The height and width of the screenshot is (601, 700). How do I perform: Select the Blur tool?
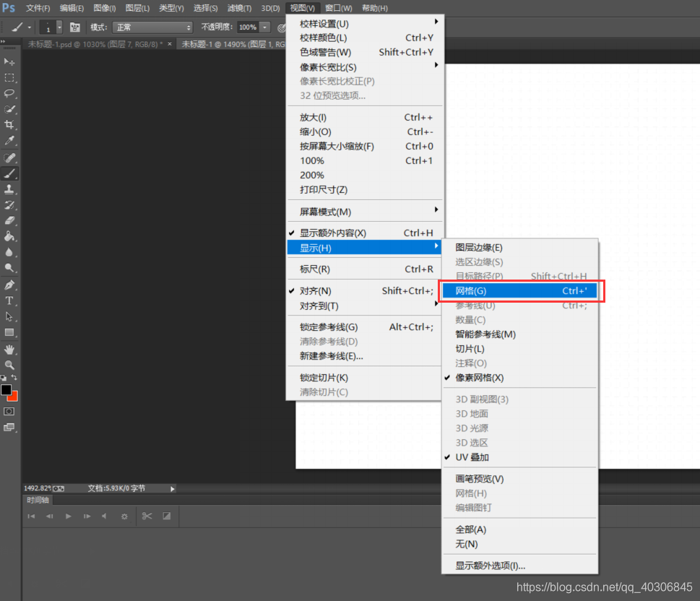[x=9, y=252]
